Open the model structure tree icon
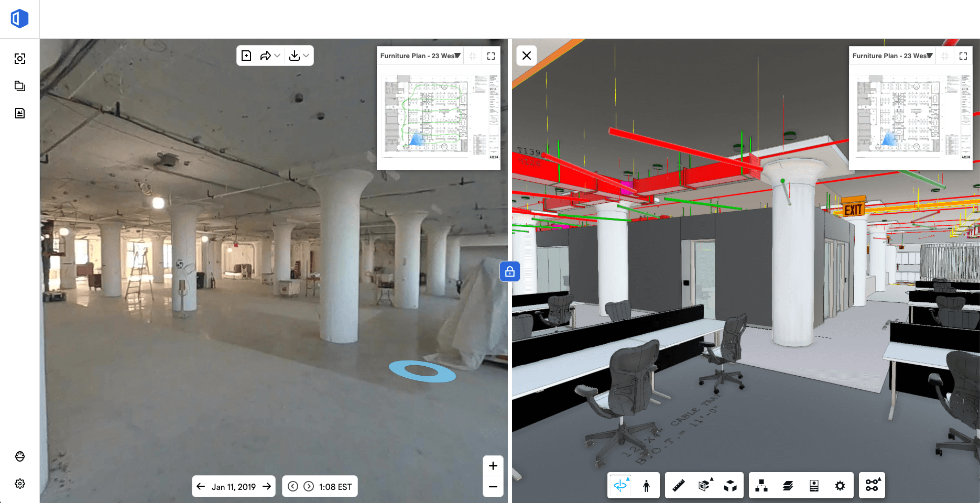 [761, 486]
